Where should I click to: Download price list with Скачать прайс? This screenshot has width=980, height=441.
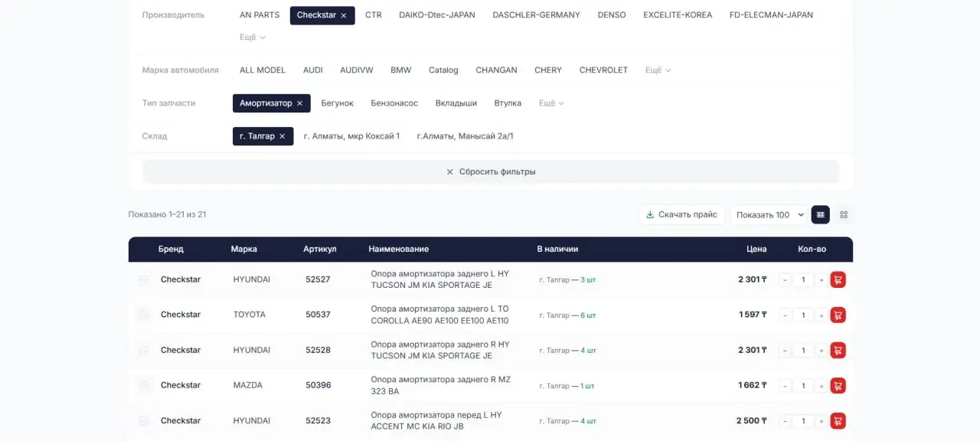[x=681, y=215]
